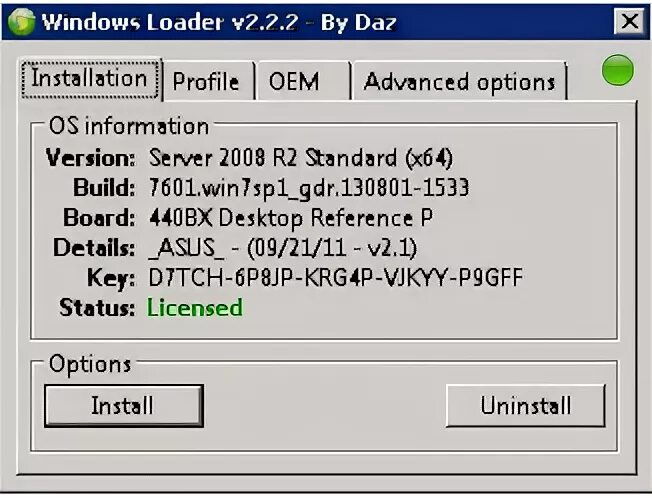
Task: Click the green Licensed status text
Action: coord(195,308)
